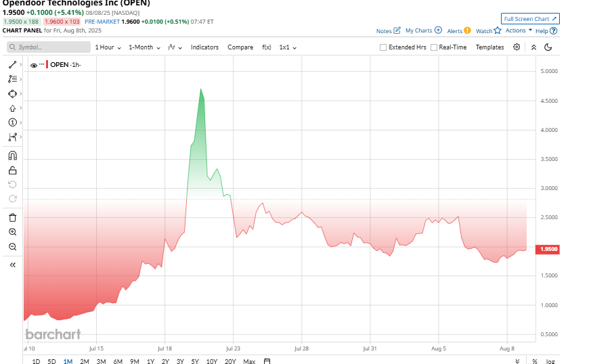Open the 1 Hour interval dropdown
The height and width of the screenshot is (364, 612).
108,47
